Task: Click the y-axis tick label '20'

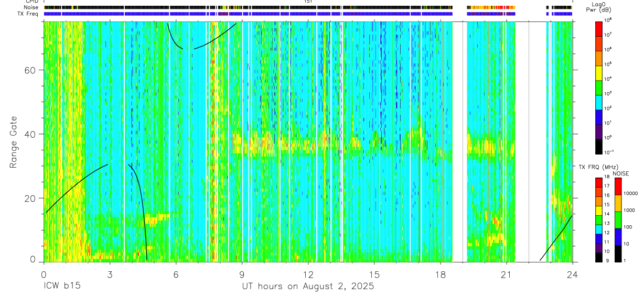Action: click(x=31, y=199)
